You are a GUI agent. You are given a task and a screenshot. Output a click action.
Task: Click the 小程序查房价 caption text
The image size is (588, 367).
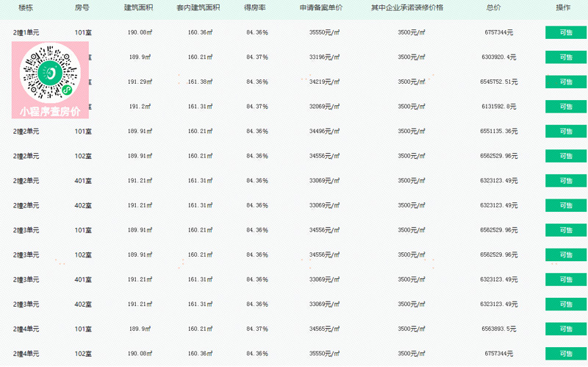[50, 112]
